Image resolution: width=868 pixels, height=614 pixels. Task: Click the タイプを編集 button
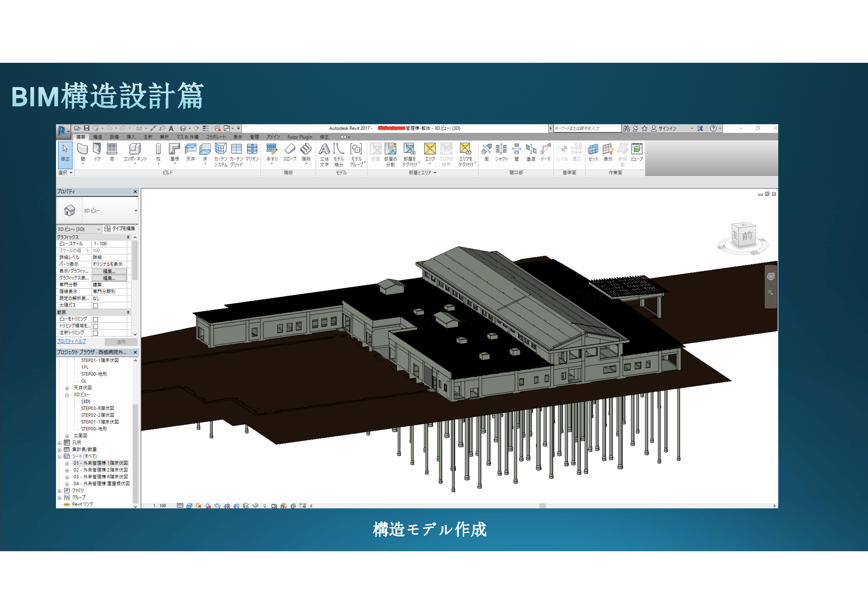tap(120, 229)
